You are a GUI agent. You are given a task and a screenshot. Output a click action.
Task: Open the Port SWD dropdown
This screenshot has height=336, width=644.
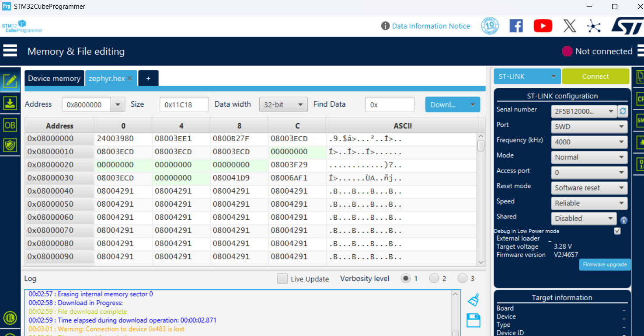pos(589,127)
